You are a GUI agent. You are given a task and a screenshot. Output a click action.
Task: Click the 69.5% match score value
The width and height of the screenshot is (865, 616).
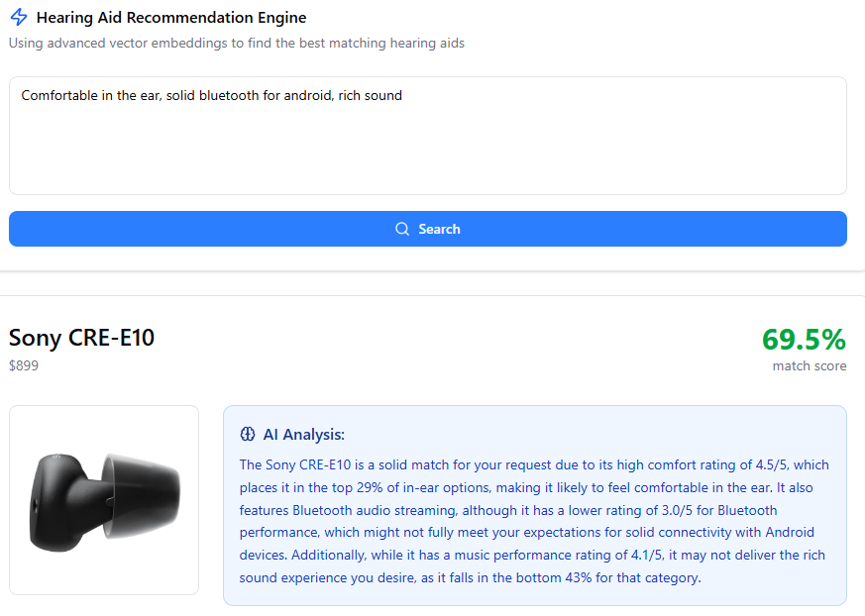pyautogui.click(x=804, y=339)
